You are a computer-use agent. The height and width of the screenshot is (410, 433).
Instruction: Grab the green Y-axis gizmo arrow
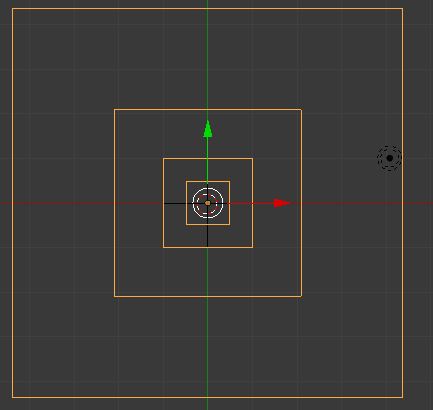208,129
